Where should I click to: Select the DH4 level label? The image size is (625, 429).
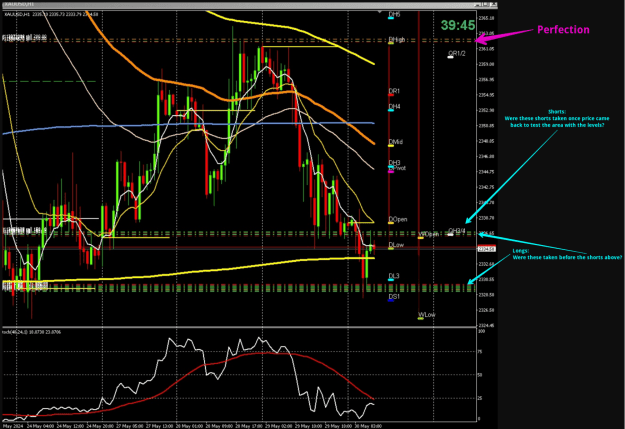point(394,106)
